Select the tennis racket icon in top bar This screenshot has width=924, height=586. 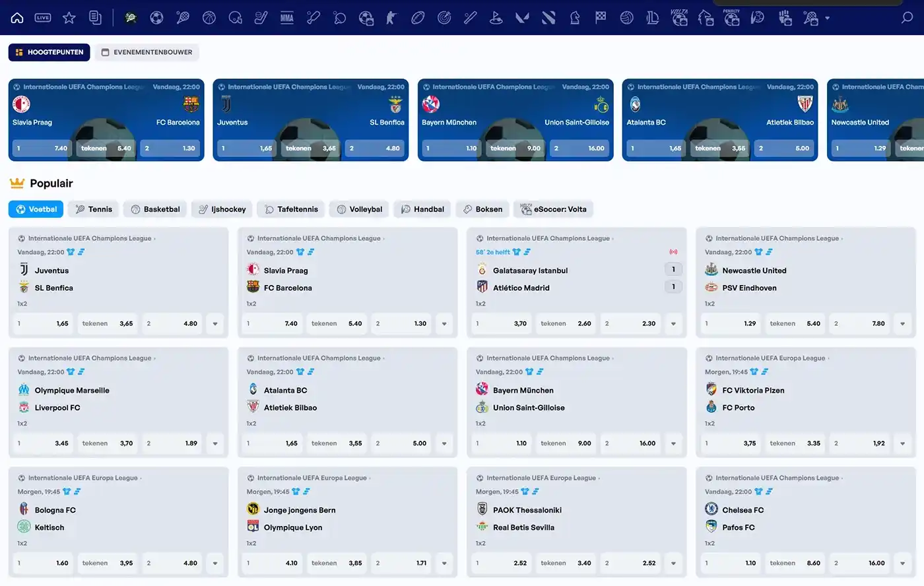tap(183, 18)
